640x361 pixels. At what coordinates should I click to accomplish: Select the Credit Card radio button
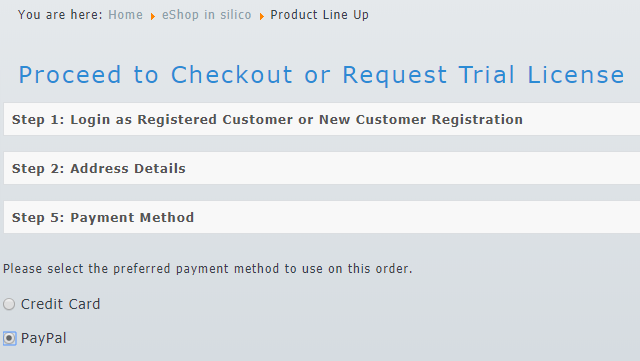click(9, 304)
